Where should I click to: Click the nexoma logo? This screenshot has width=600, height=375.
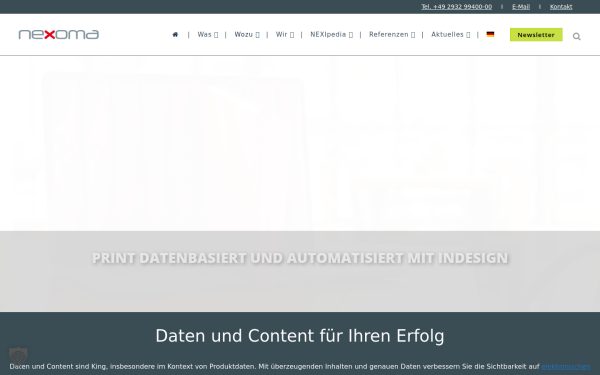59,34
